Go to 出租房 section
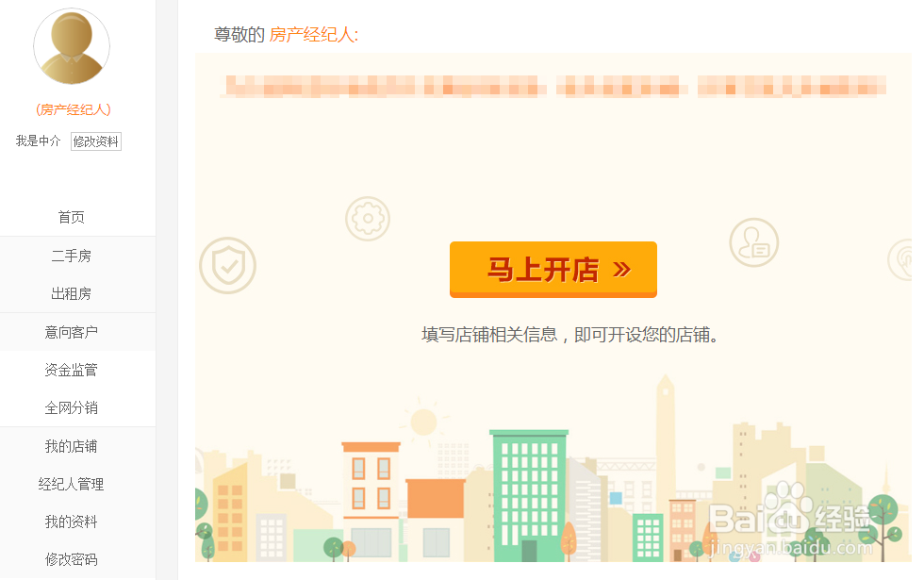 point(72,293)
